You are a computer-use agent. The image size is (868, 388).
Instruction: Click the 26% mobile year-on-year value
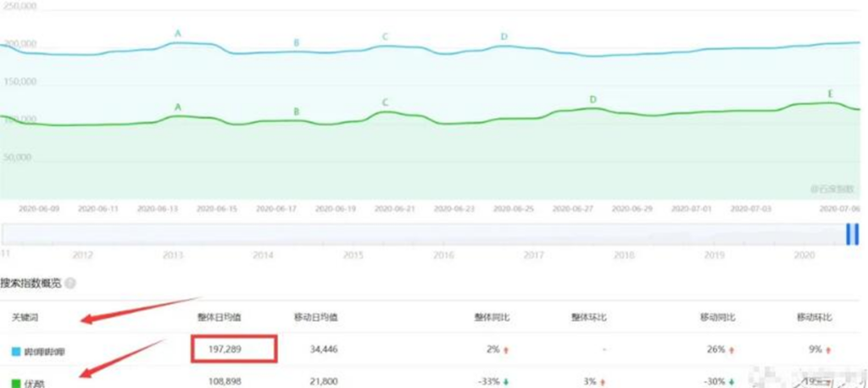click(x=717, y=349)
